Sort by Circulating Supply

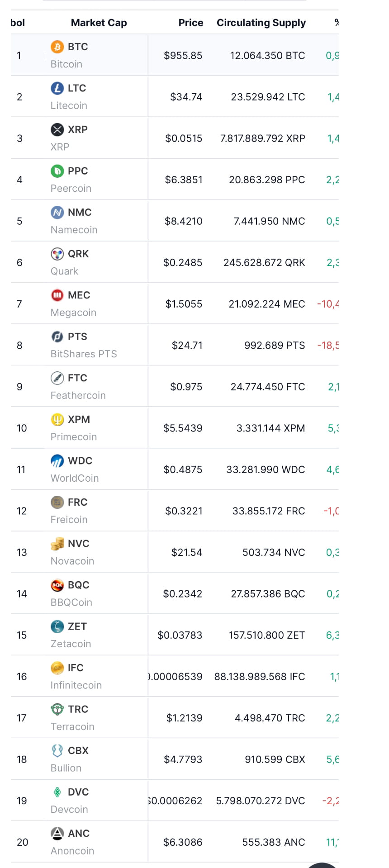click(261, 23)
